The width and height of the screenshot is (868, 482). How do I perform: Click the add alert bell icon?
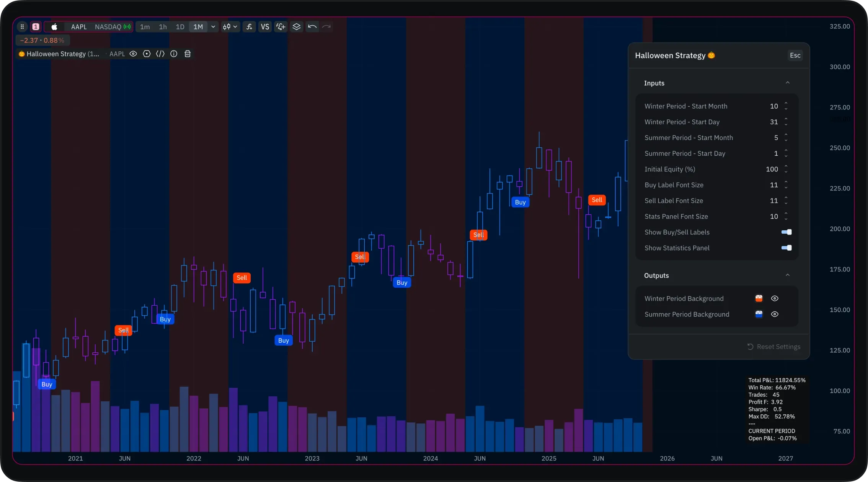(x=281, y=27)
